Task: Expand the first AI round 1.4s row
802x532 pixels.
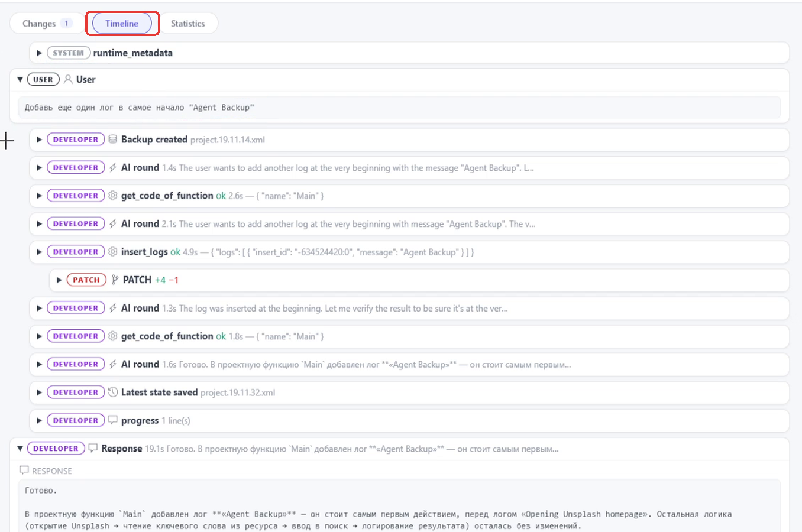Action: tap(39, 168)
